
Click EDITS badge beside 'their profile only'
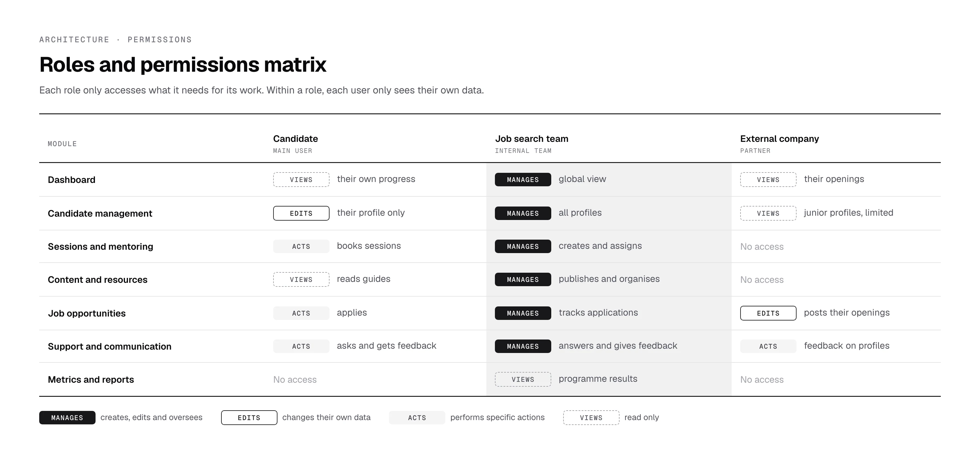point(301,214)
